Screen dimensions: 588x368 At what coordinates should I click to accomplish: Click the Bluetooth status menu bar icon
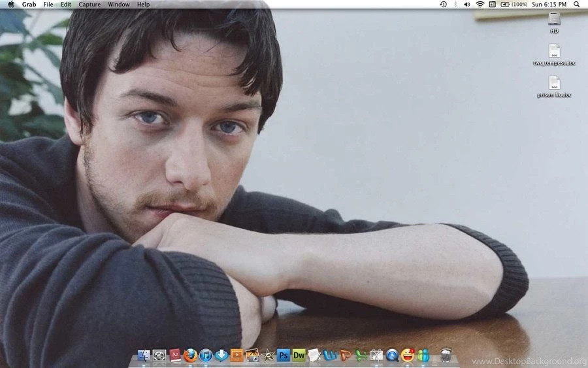click(x=455, y=5)
